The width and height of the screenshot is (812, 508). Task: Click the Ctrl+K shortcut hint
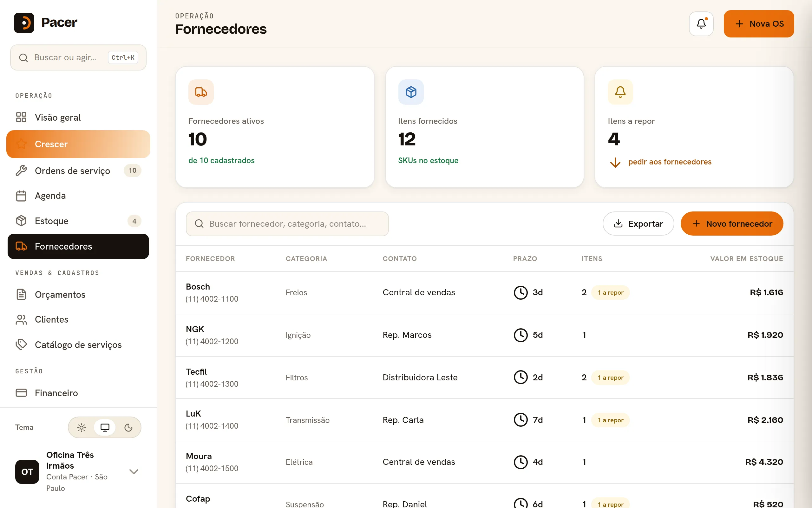(x=123, y=57)
